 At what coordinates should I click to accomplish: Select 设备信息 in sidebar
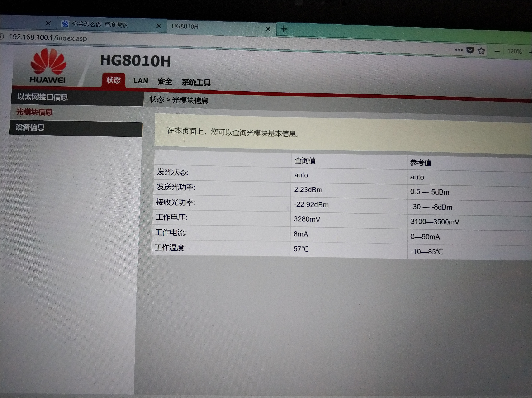pyautogui.click(x=76, y=128)
